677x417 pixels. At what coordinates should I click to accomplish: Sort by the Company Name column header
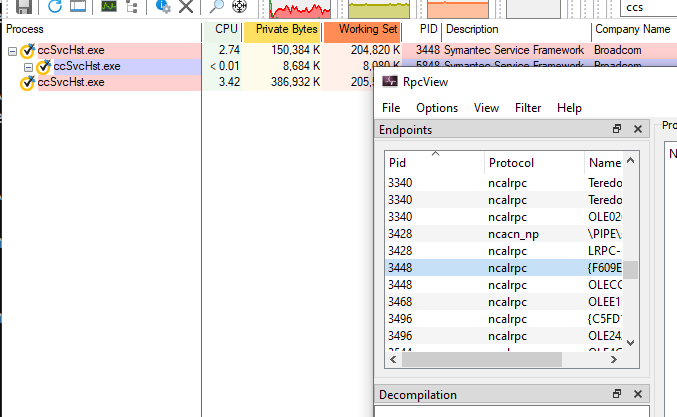pos(634,29)
